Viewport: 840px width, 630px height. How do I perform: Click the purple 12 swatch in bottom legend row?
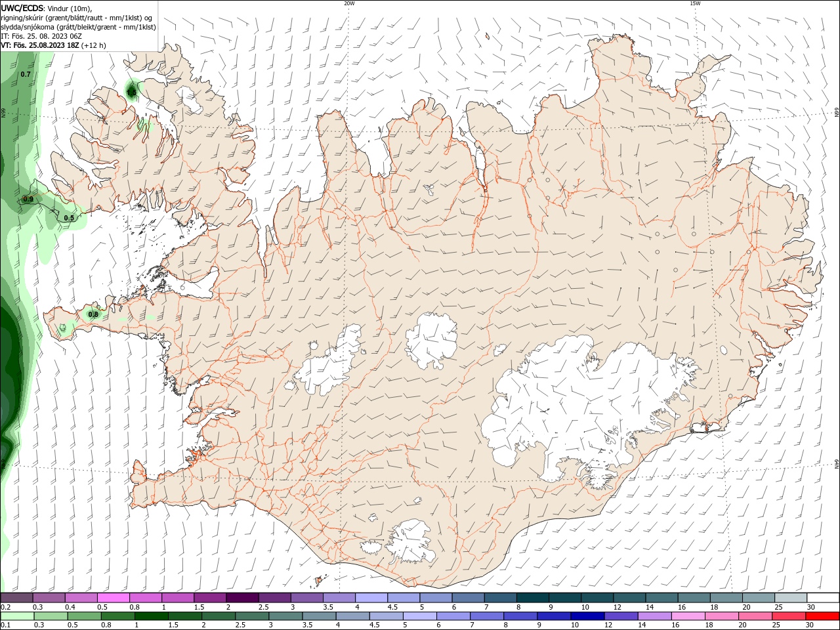coord(619,616)
